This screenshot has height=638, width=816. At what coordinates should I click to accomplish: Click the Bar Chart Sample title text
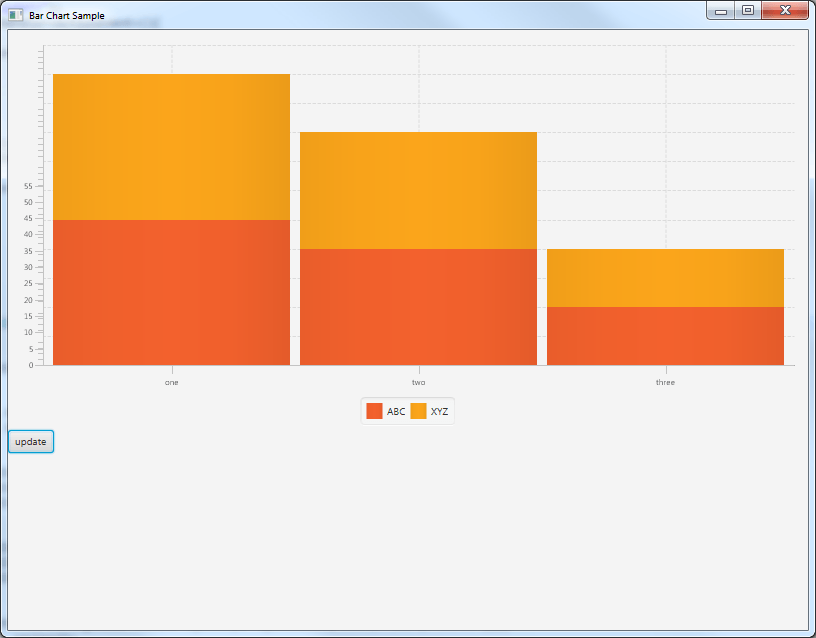point(67,16)
